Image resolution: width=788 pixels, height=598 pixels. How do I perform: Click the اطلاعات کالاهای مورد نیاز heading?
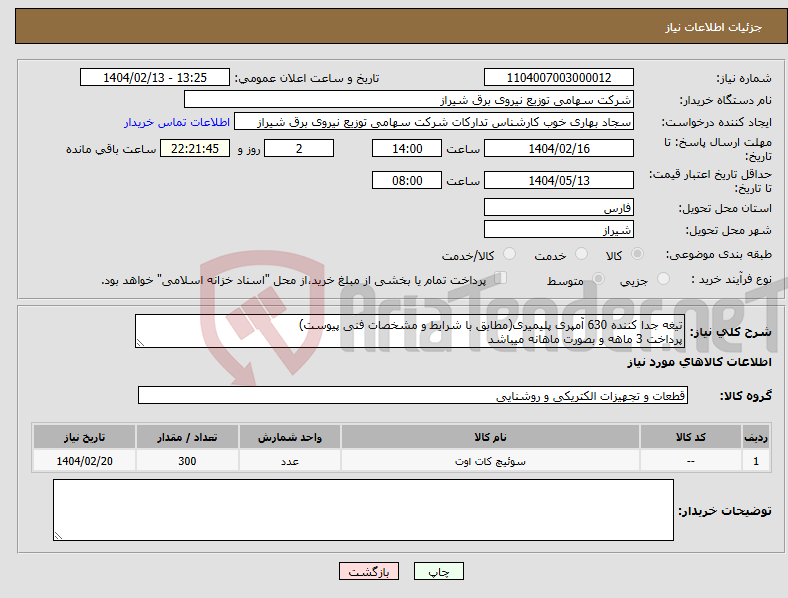coord(699,362)
